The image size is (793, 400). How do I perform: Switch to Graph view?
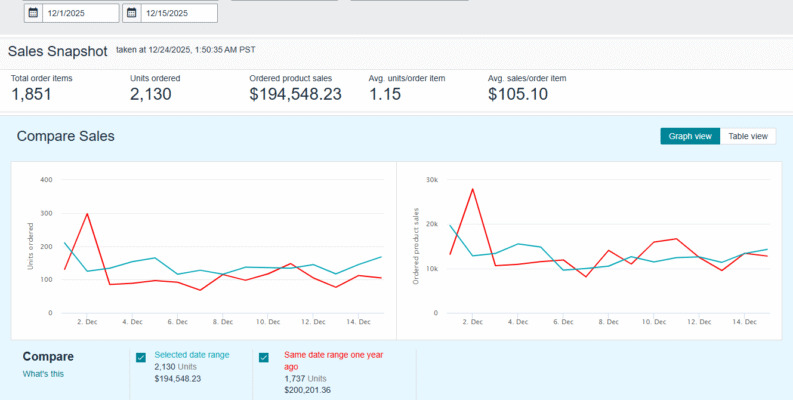(x=690, y=136)
